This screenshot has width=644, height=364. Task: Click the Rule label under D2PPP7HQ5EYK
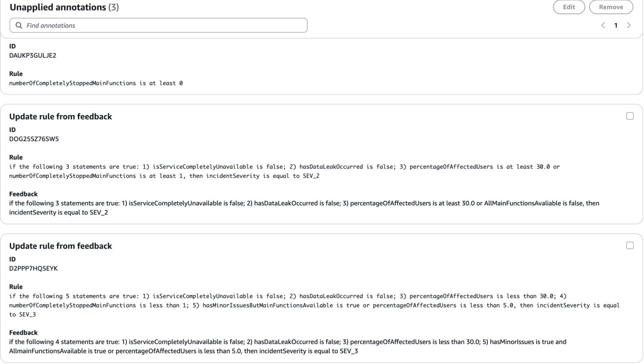click(x=16, y=287)
